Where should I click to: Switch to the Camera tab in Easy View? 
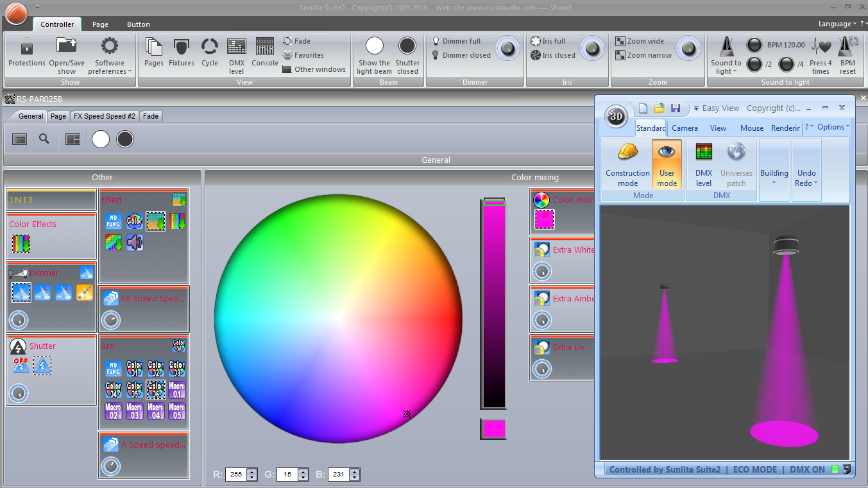point(685,128)
